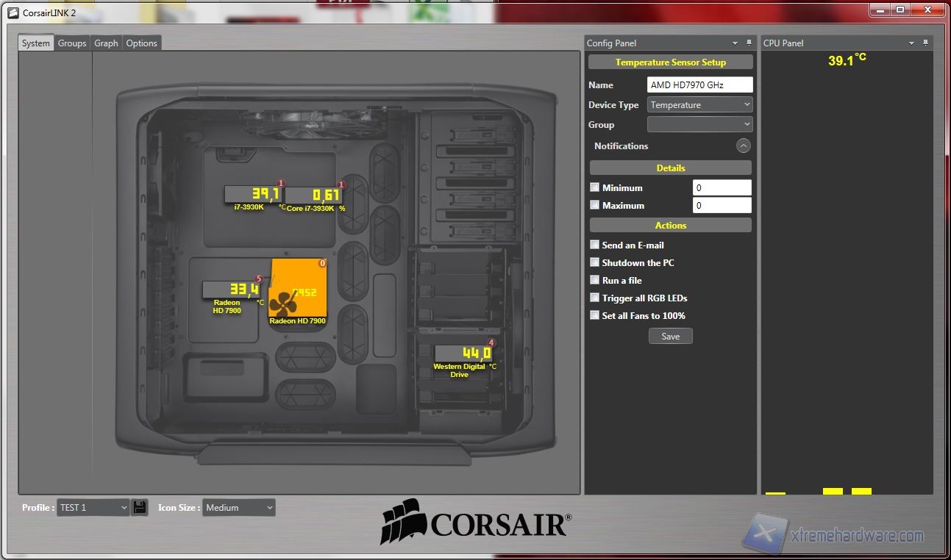Select the Core i7-3930K load percentage widget

pyautogui.click(x=314, y=195)
